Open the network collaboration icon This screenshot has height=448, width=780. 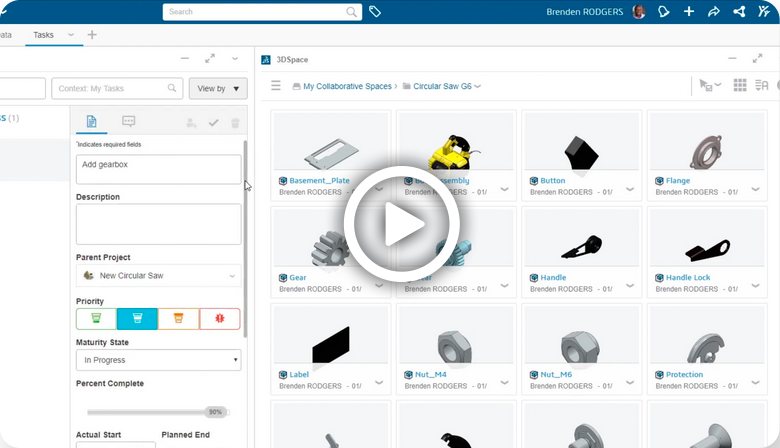pos(739,11)
